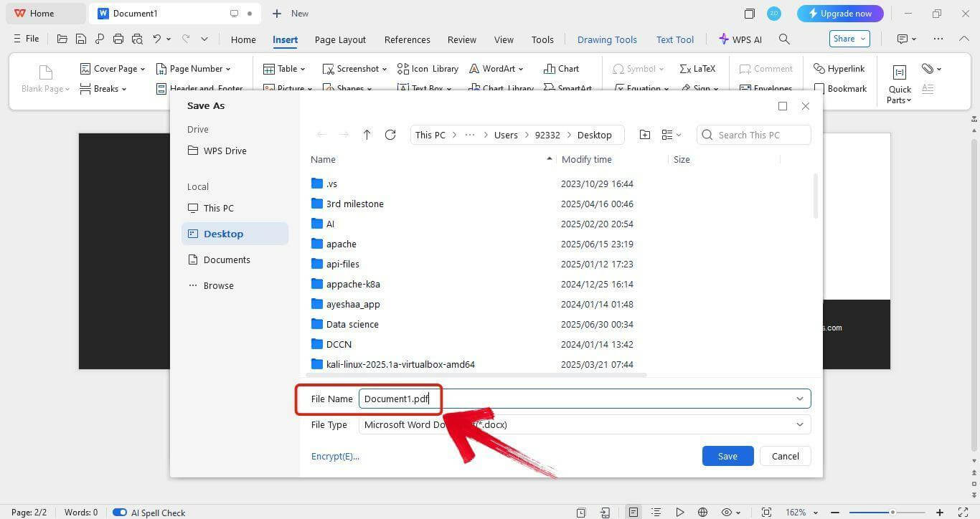Image resolution: width=980 pixels, height=519 pixels.
Task: Click the play/Read mode icon in status bar
Action: (679, 513)
